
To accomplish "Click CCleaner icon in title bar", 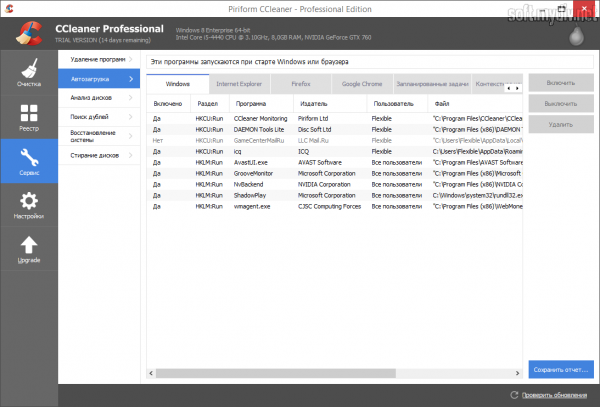I will coord(9,8).
